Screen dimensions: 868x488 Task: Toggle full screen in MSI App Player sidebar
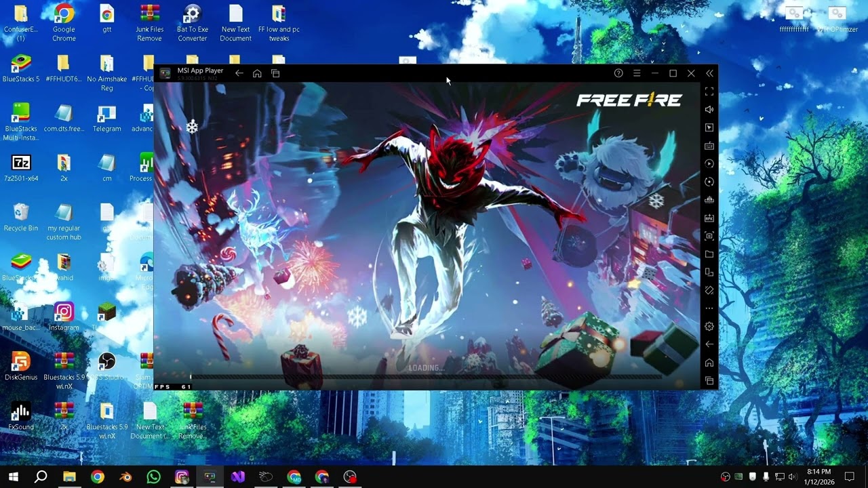[x=709, y=91]
